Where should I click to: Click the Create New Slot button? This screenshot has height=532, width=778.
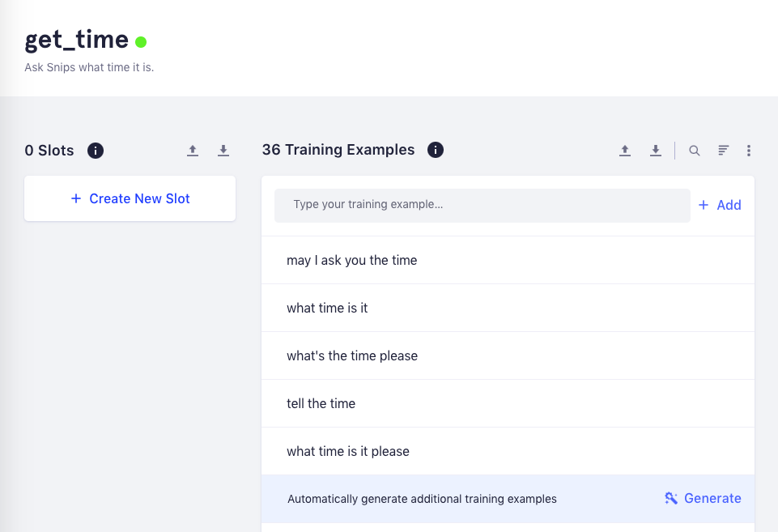click(x=130, y=198)
